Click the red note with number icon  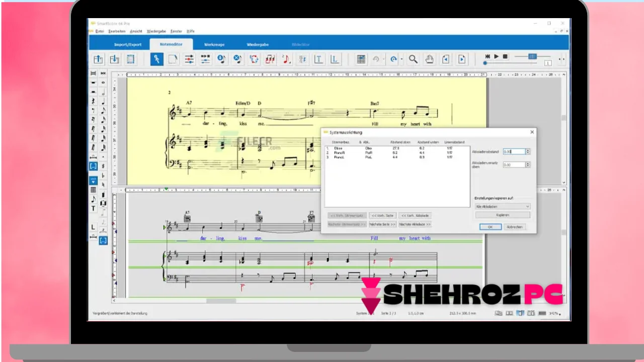pyautogui.click(x=286, y=59)
